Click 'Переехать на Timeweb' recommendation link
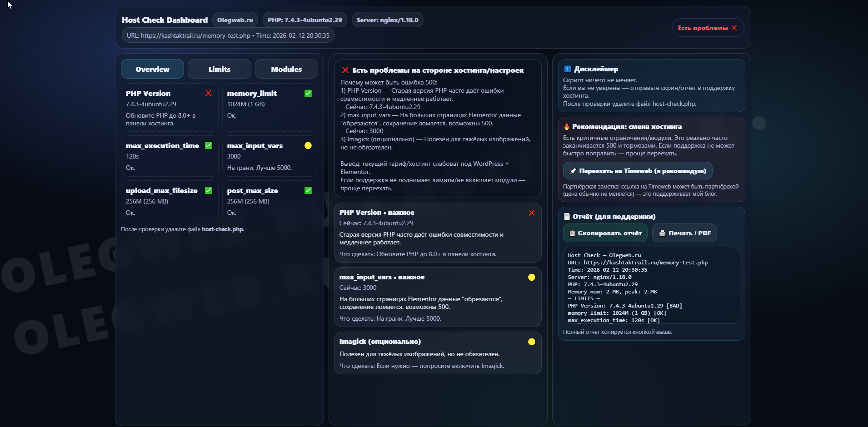868x427 pixels. (638, 171)
